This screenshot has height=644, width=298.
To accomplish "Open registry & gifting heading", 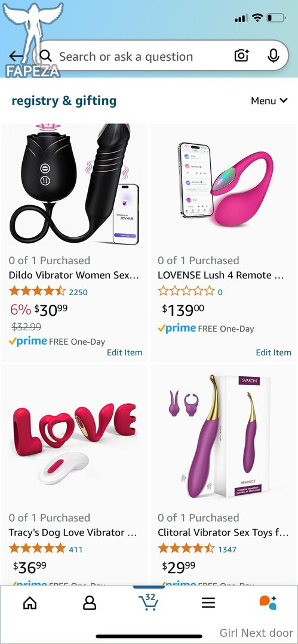I will pos(64,101).
